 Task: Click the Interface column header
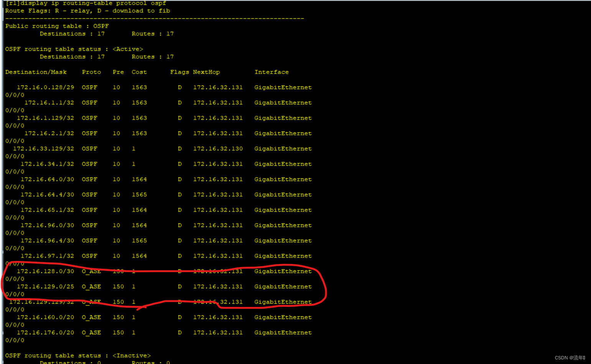click(272, 72)
